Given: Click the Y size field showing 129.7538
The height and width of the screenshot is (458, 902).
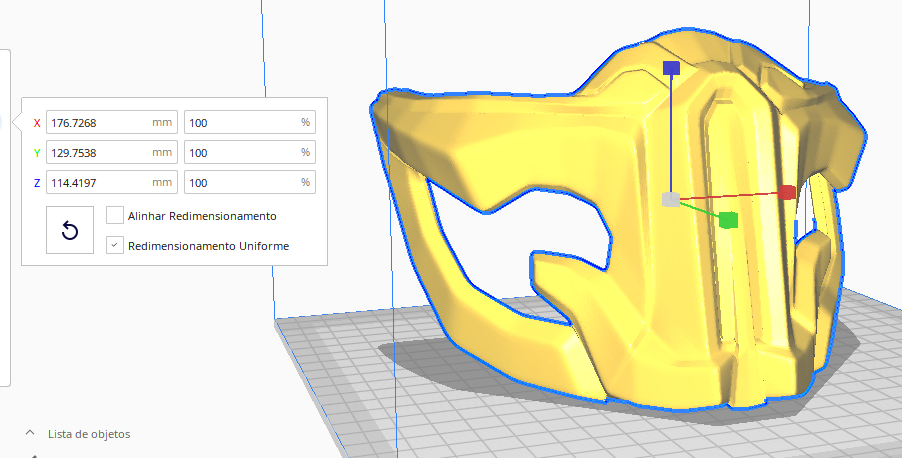Looking at the screenshot, I should pos(98,152).
